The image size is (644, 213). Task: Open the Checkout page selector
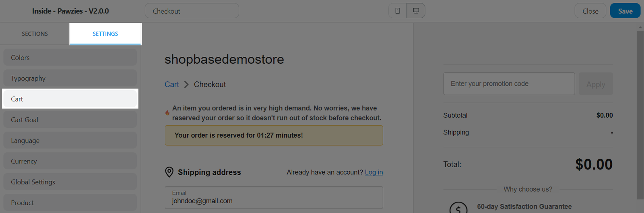pos(192,11)
